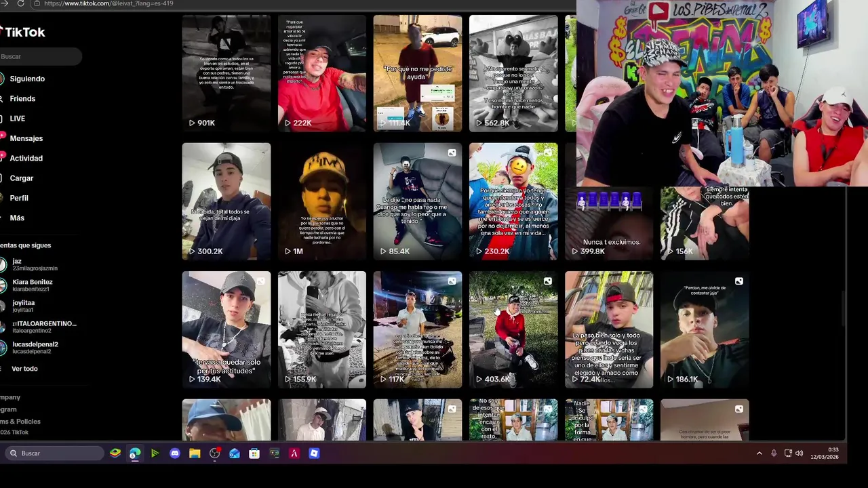868x488 pixels.
Task: Open Discord from the taskbar
Action: tap(175, 453)
